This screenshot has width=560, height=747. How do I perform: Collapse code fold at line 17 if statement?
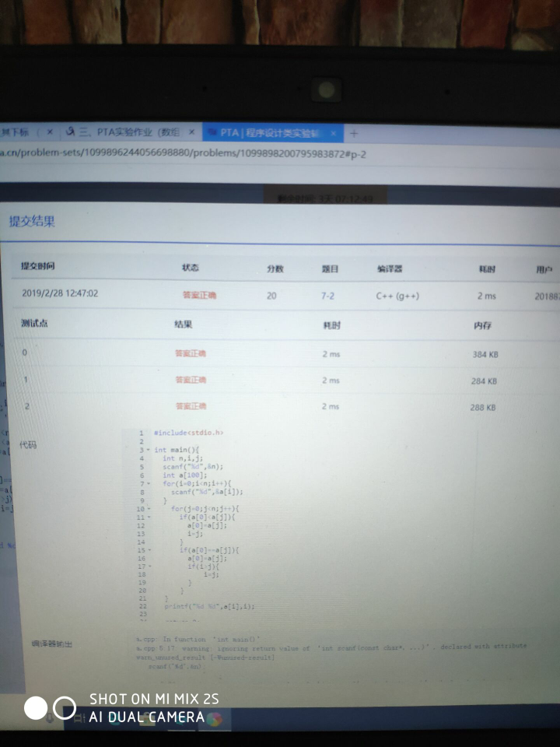point(149,566)
